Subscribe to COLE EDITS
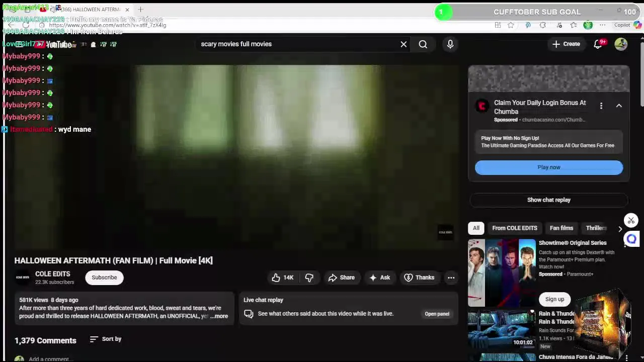 pyautogui.click(x=104, y=278)
